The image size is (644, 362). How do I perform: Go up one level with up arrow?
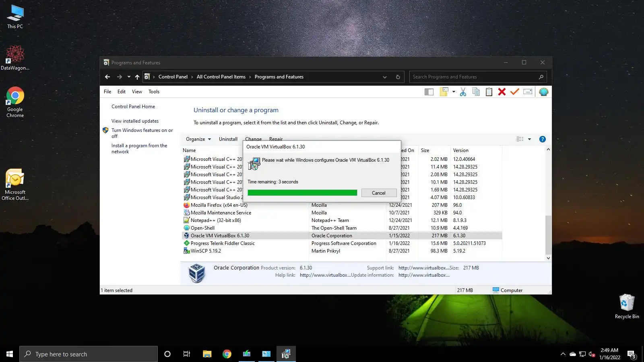[137, 77]
